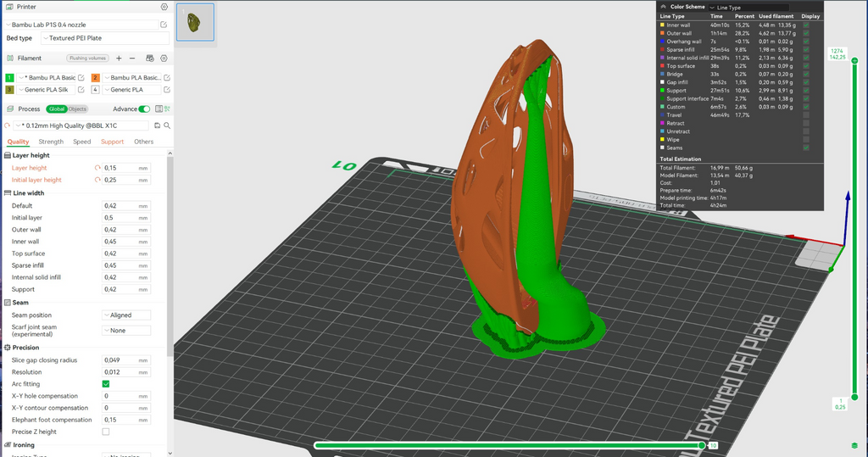
Task: Open printer settings gear icon
Action: click(x=164, y=7)
